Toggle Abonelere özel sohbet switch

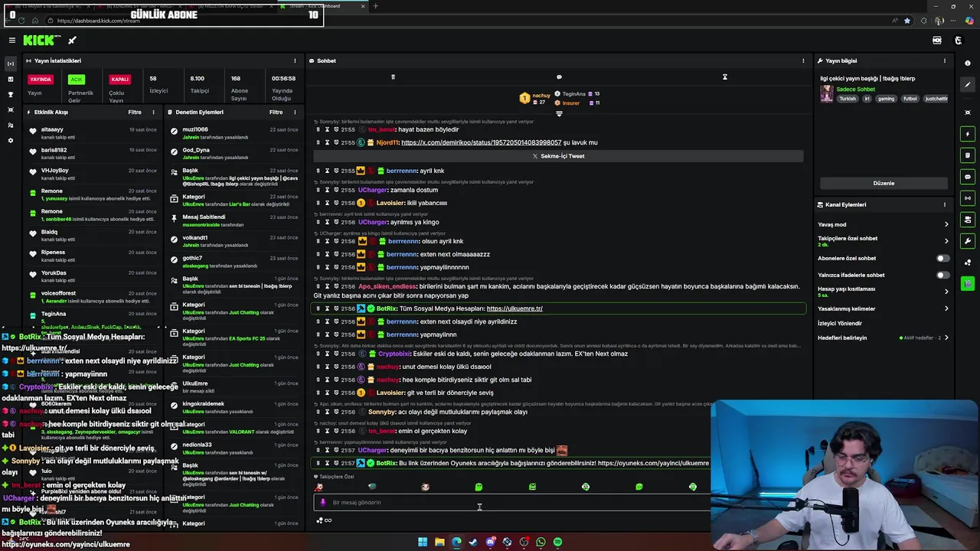click(x=942, y=258)
